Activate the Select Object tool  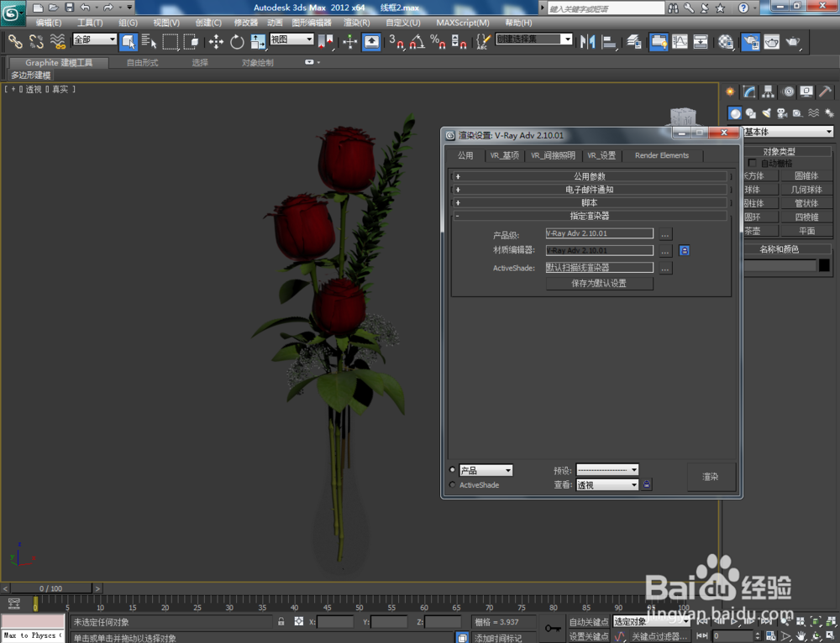129,41
